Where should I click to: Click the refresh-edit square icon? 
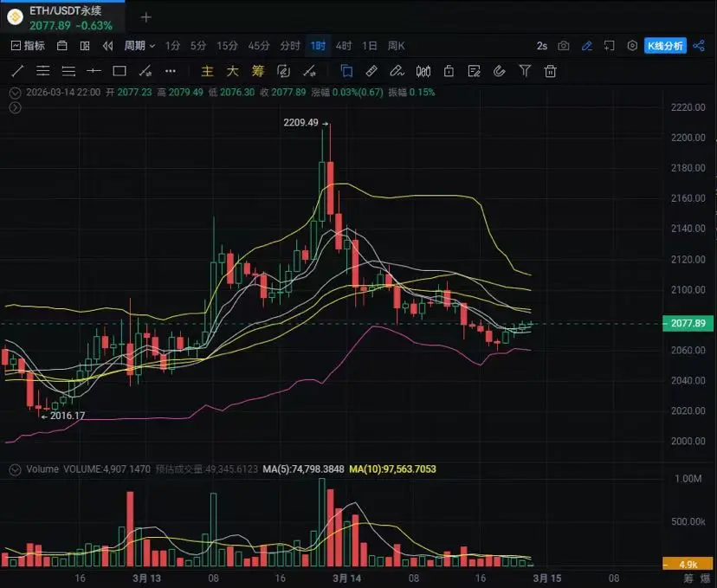283,71
